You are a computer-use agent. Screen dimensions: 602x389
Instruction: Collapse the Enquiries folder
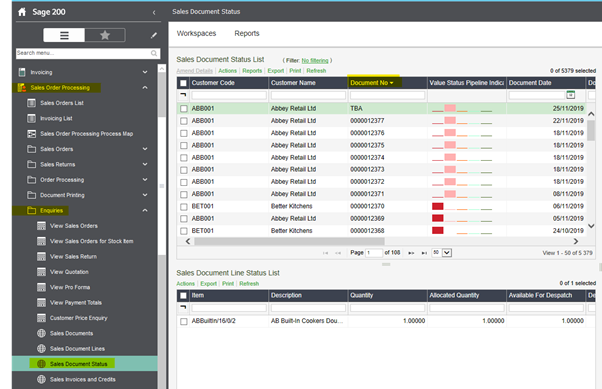tap(145, 210)
